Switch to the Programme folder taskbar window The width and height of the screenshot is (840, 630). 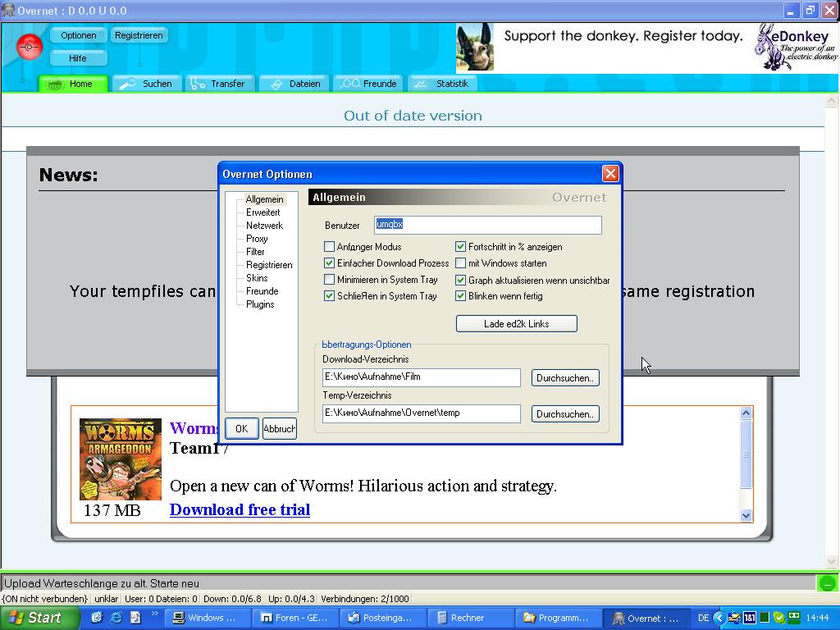click(559, 618)
